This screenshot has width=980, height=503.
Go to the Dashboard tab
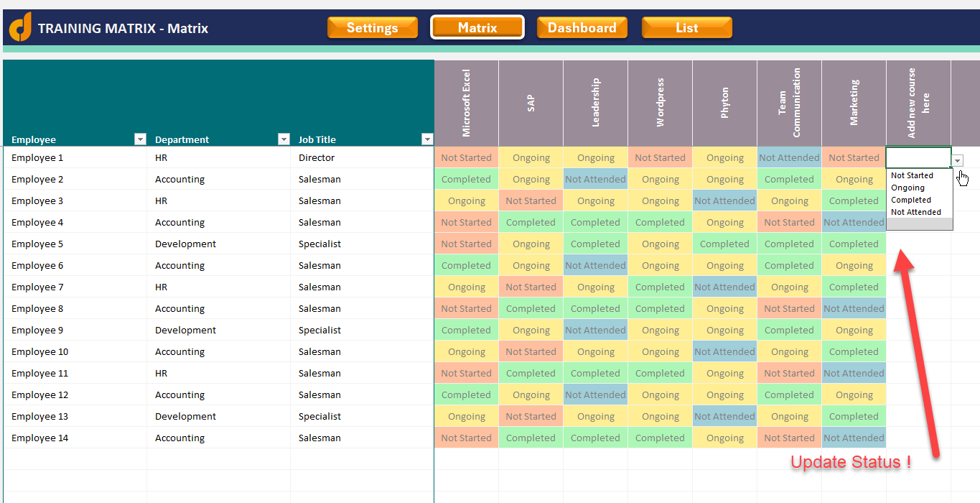click(x=582, y=27)
